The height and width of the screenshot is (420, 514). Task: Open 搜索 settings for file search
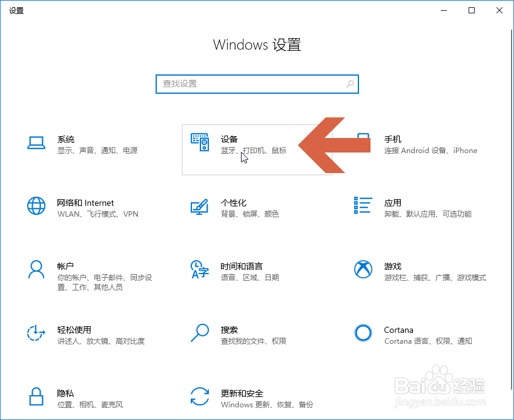200,333
